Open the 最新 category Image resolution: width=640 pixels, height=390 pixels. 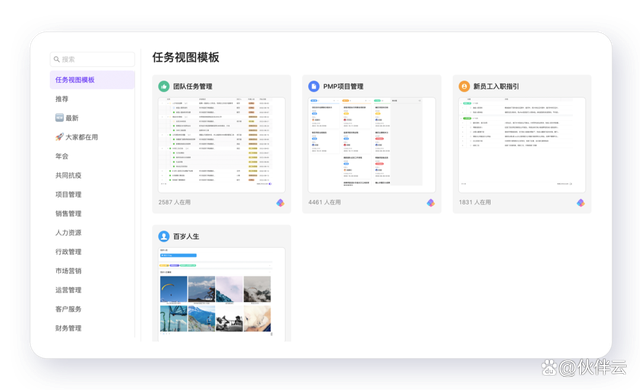point(72,118)
